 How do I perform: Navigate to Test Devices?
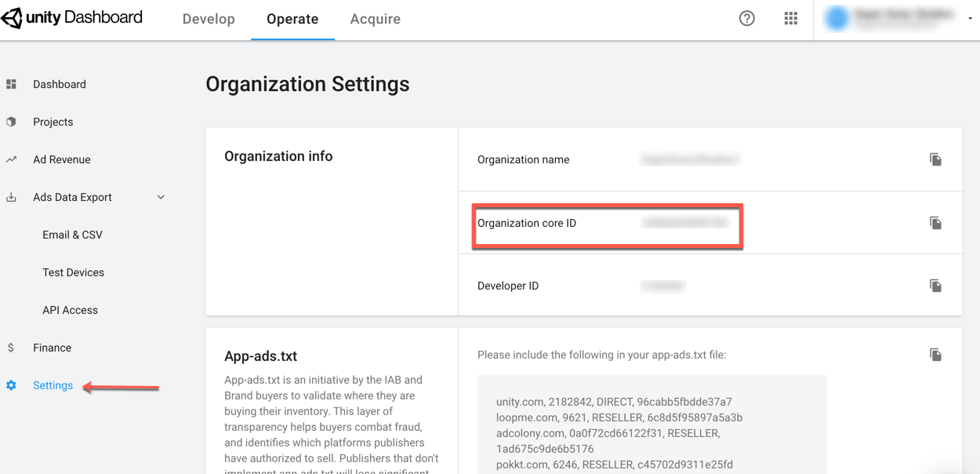point(73,273)
